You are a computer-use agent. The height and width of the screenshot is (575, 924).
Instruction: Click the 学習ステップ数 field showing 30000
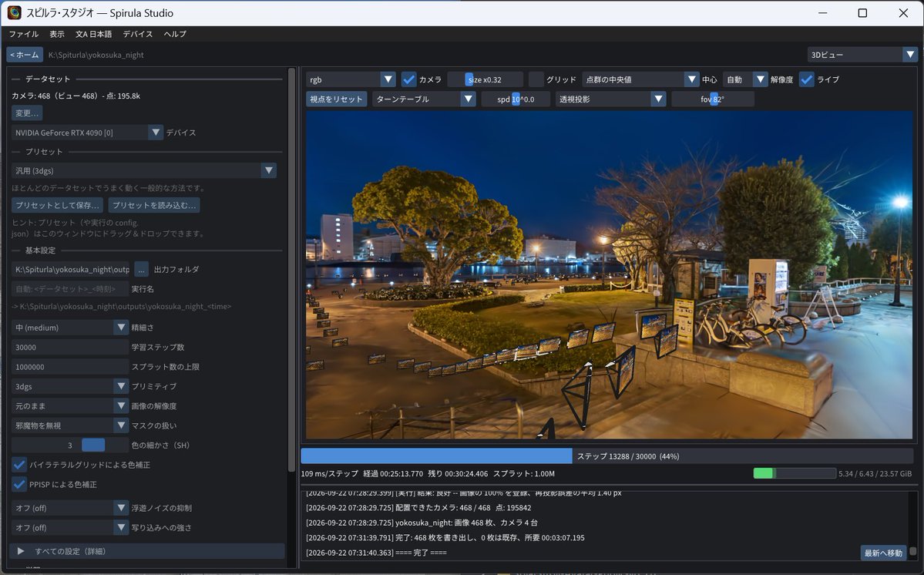(x=70, y=348)
